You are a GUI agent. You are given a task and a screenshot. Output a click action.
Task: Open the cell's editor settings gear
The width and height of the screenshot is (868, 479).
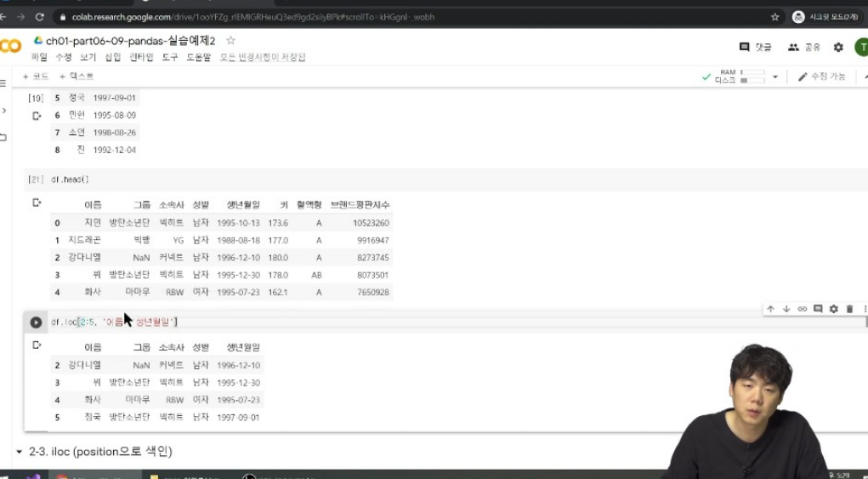point(834,309)
